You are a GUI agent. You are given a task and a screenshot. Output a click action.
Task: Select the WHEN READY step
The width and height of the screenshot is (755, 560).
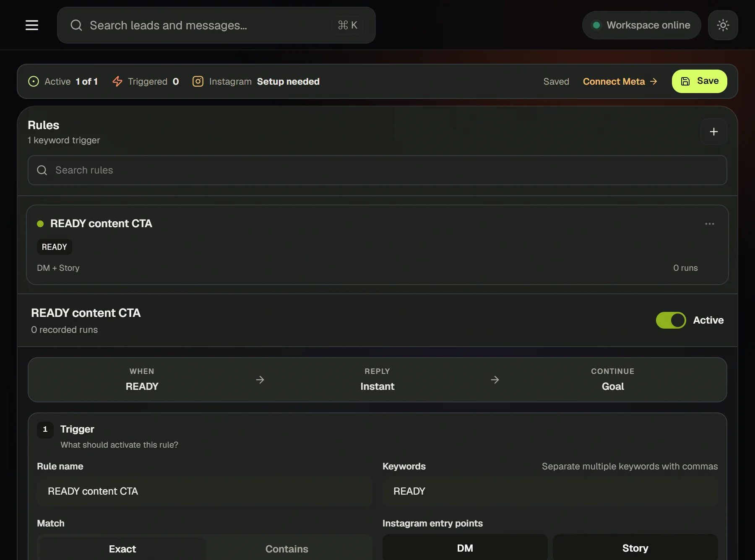click(142, 380)
